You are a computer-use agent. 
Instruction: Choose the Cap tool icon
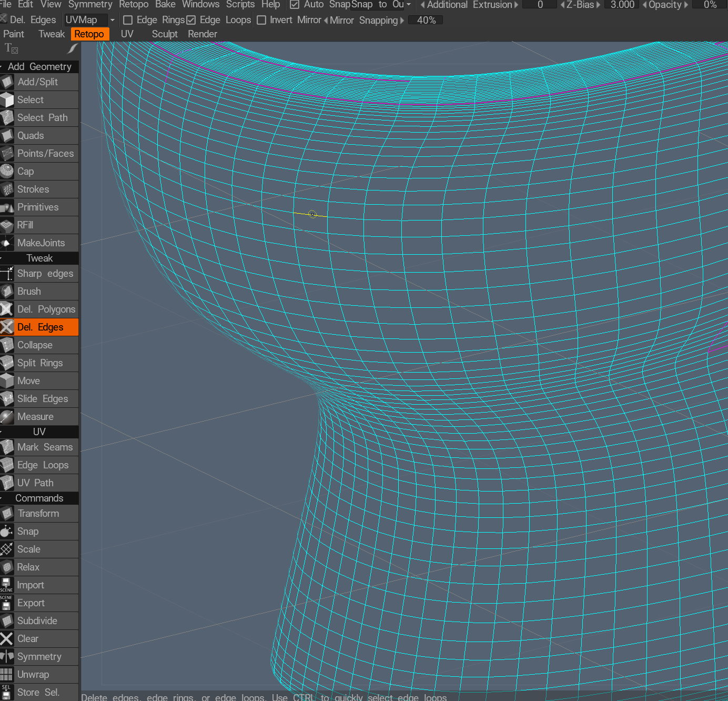(x=7, y=172)
